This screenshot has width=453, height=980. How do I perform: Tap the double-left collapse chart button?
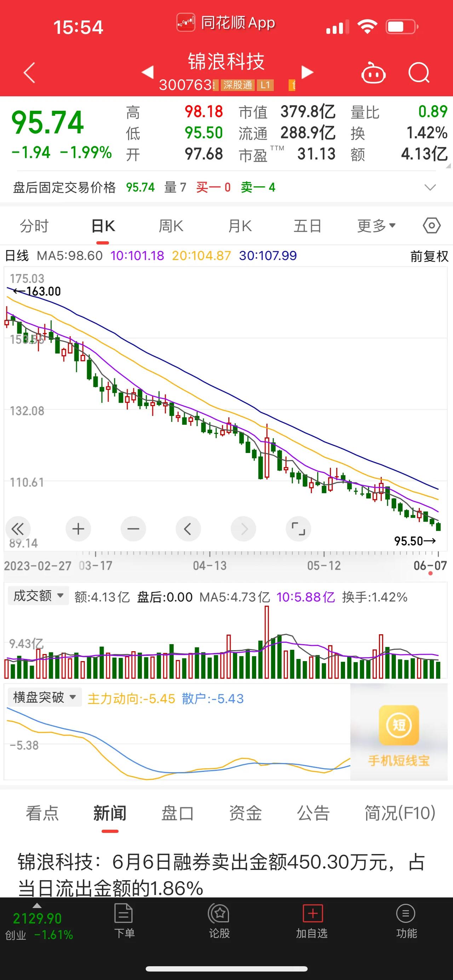click(x=18, y=529)
